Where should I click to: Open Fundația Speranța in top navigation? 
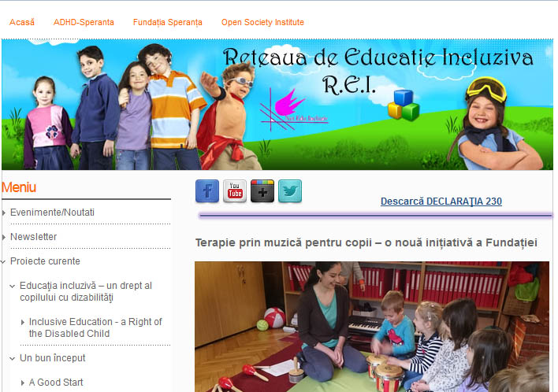click(167, 22)
